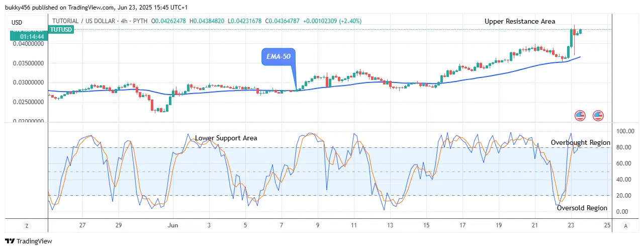Click the 20.00 level on oscillator scale

point(624,196)
